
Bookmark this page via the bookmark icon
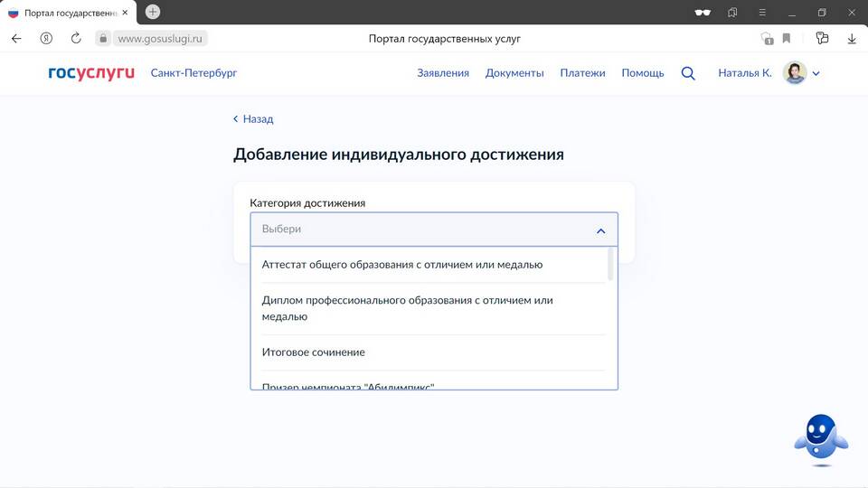(787, 39)
